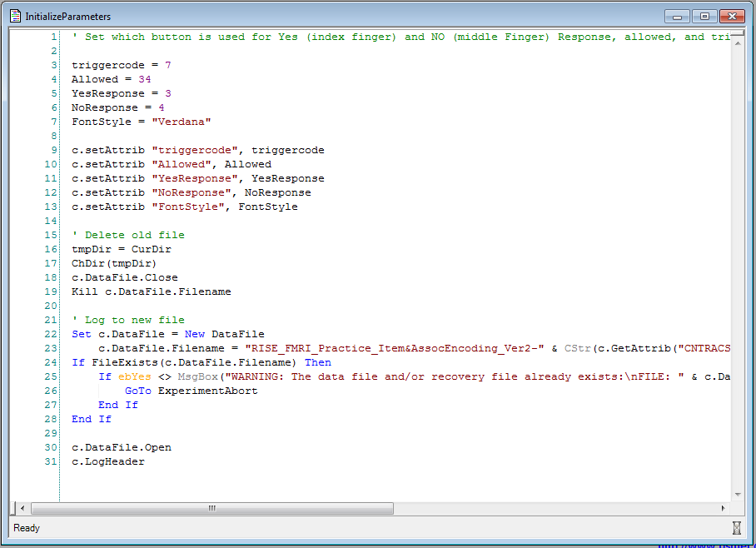Click the "Verdana" string in the FontStyle line
Image resolution: width=756 pixels, height=548 pixels.
click(x=182, y=122)
